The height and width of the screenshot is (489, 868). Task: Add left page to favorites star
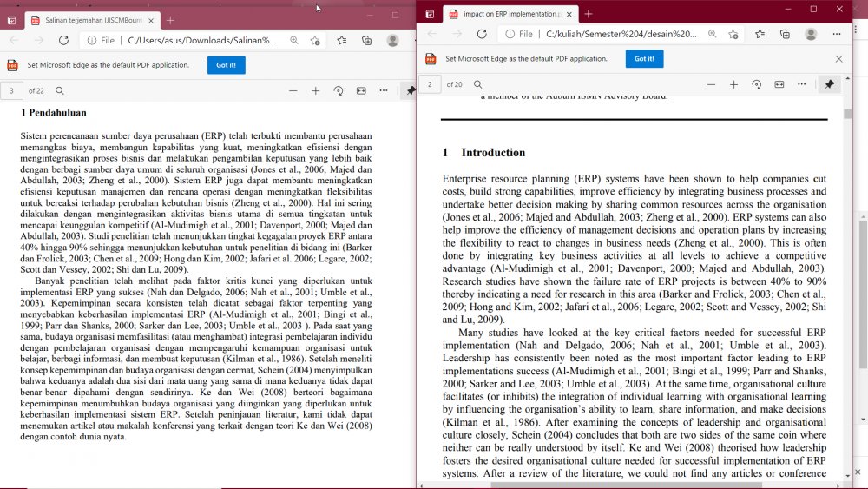pyautogui.click(x=316, y=41)
